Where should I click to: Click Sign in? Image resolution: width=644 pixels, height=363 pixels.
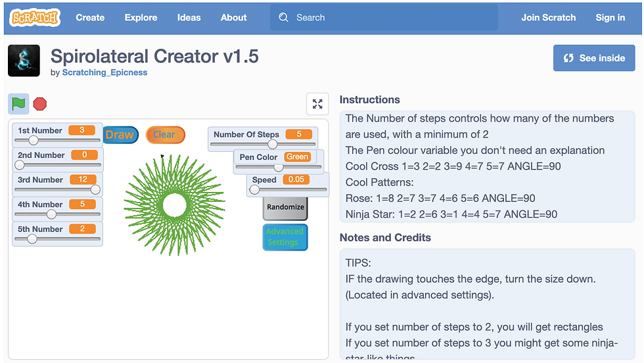coord(610,18)
